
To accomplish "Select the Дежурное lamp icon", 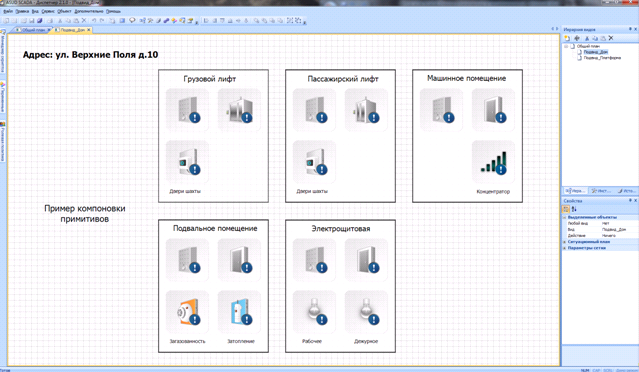I will click(366, 313).
